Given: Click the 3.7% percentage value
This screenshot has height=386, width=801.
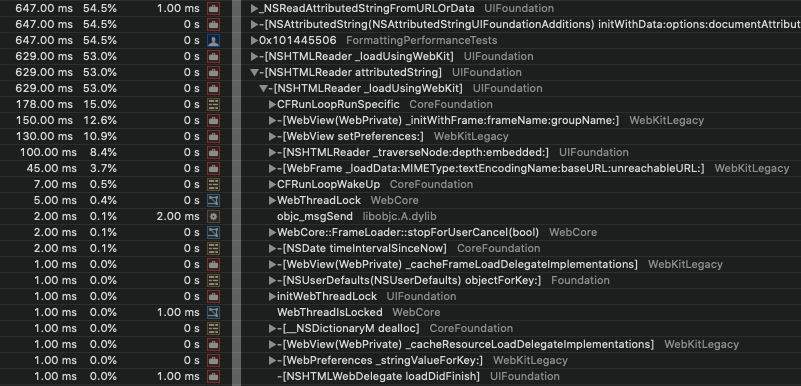Looking at the screenshot, I should click(103, 168).
